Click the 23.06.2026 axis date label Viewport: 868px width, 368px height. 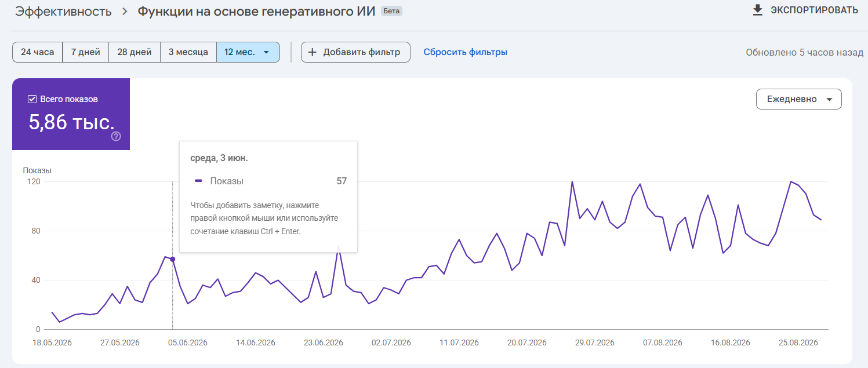[x=323, y=343]
